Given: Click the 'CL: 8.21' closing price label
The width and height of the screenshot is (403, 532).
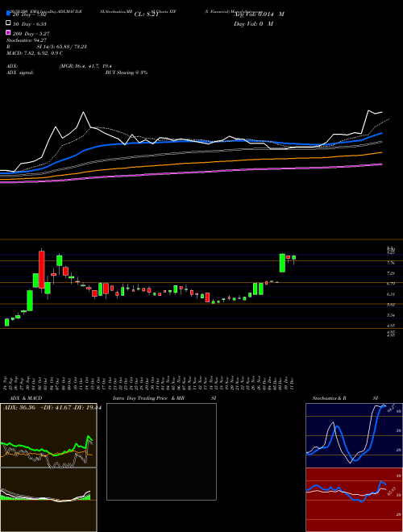Looking at the screenshot, I should tap(146, 15).
